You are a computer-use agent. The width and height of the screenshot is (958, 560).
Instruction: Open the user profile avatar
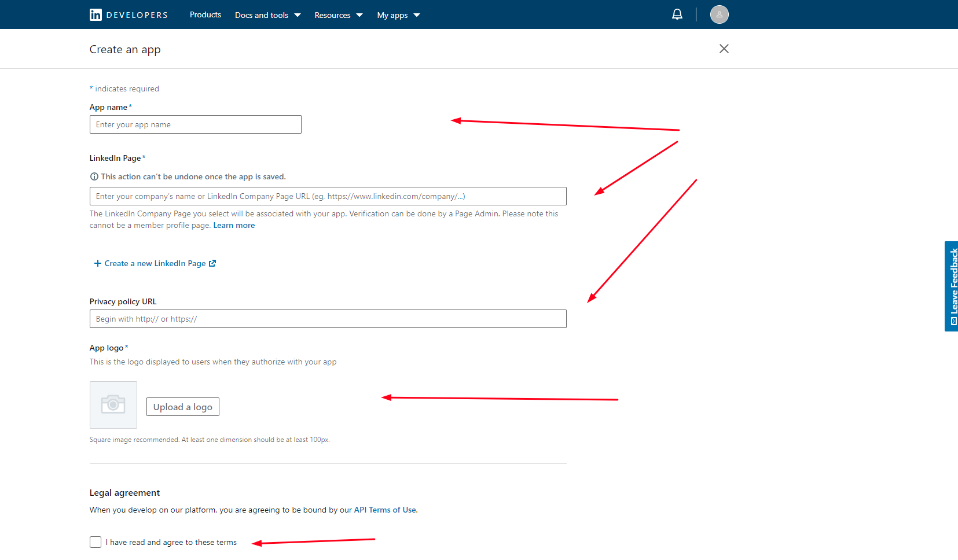click(719, 14)
